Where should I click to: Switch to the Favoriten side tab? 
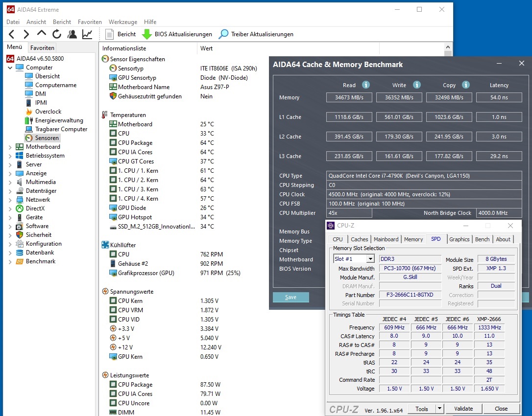42,48
